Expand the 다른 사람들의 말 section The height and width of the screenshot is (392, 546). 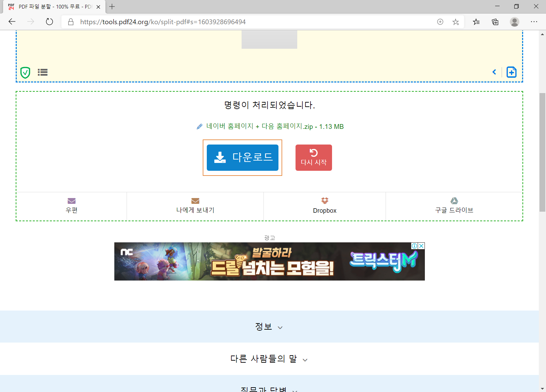(269, 359)
